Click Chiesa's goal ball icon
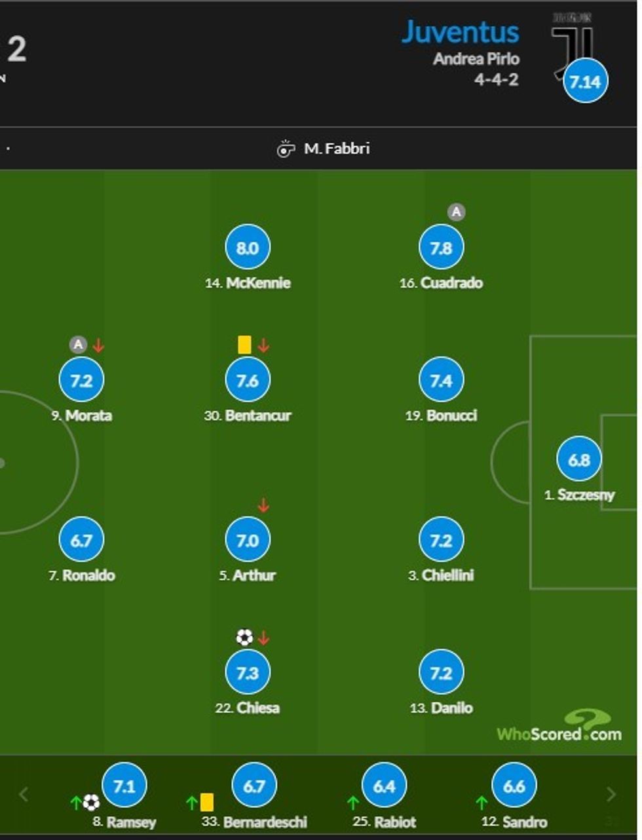Viewport: 642px width, 840px height. click(244, 637)
